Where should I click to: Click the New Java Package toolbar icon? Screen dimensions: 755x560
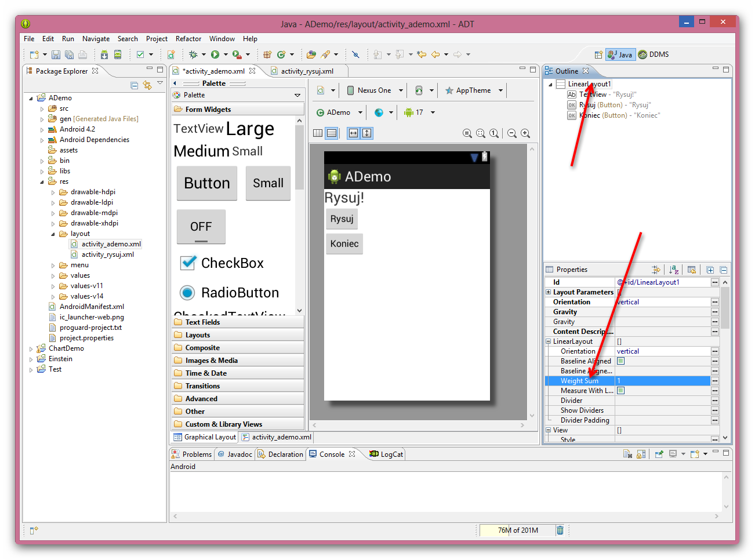[267, 54]
